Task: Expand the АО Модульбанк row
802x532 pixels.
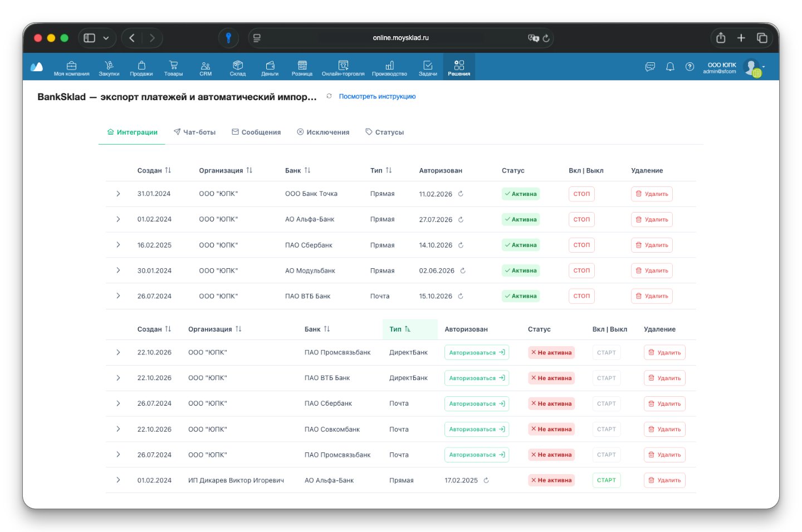Action: pyautogui.click(x=118, y=270)
